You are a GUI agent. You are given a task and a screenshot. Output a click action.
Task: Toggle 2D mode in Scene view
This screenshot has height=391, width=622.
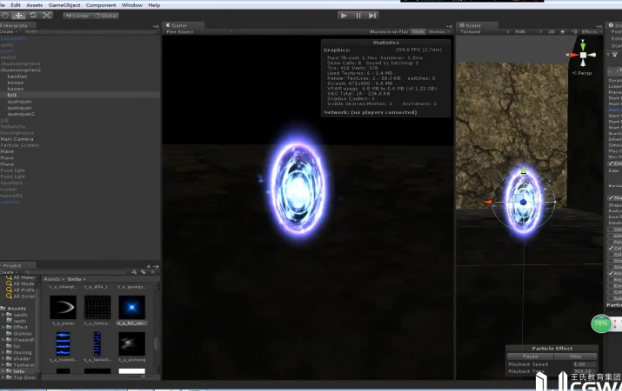(x=551, y=32)
